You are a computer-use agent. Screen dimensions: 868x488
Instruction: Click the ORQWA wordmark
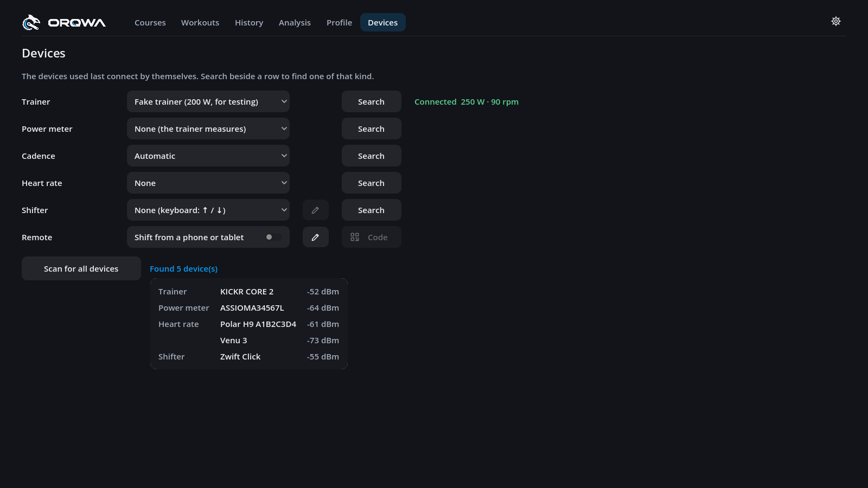click(77, 23)
